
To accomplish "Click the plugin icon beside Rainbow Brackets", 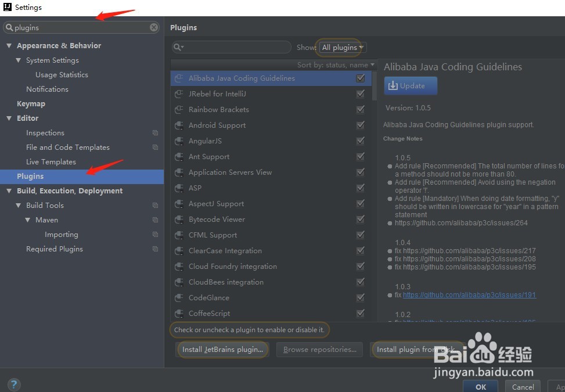I will [179, 110].
